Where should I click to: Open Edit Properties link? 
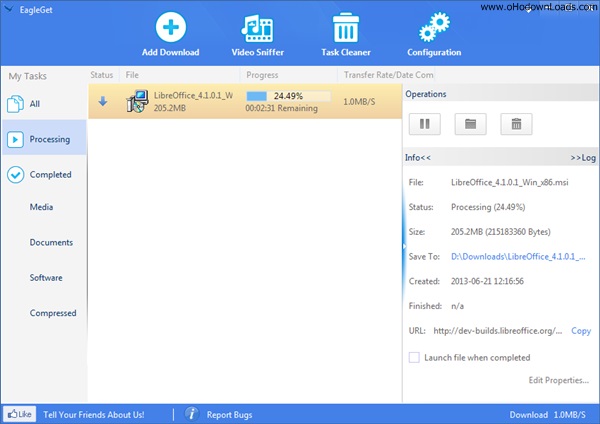click(558, 380)
